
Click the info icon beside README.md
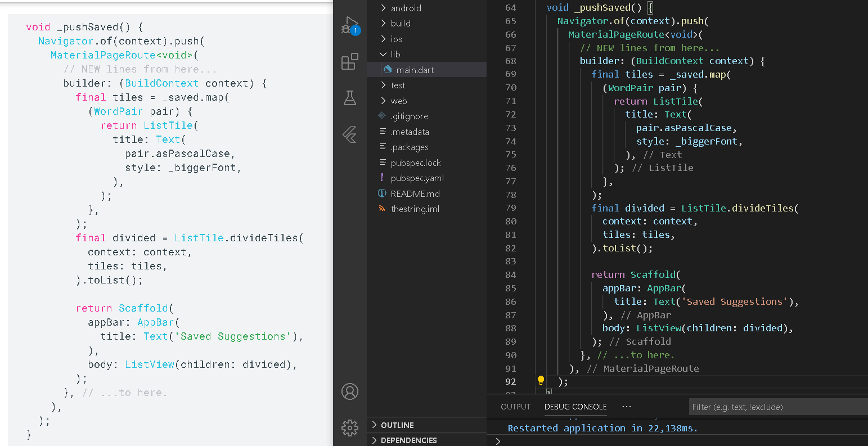click(383, 193)
